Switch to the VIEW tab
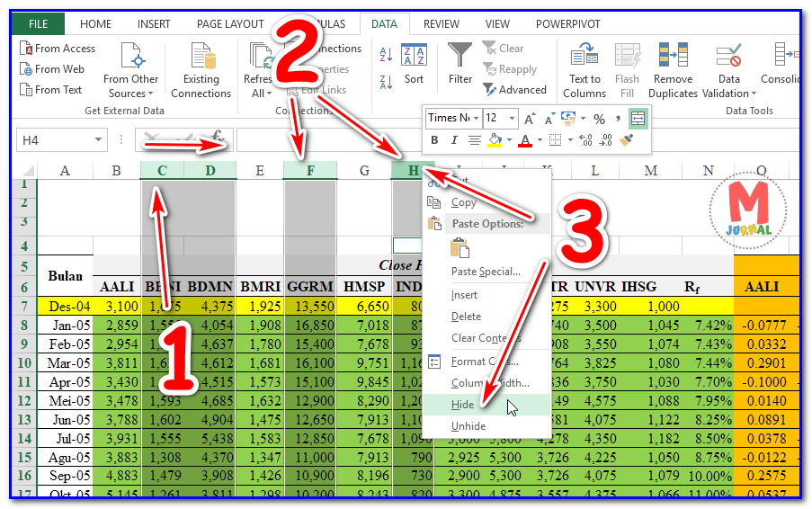812x509 pixels. click(x=497, y=23)
